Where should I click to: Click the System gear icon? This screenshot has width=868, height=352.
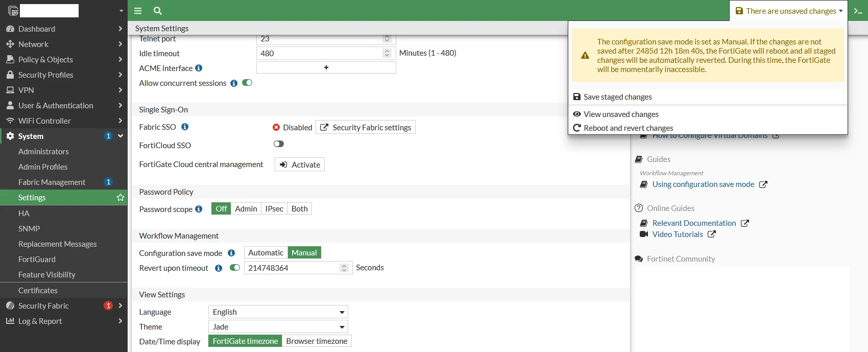coord(10,136)
